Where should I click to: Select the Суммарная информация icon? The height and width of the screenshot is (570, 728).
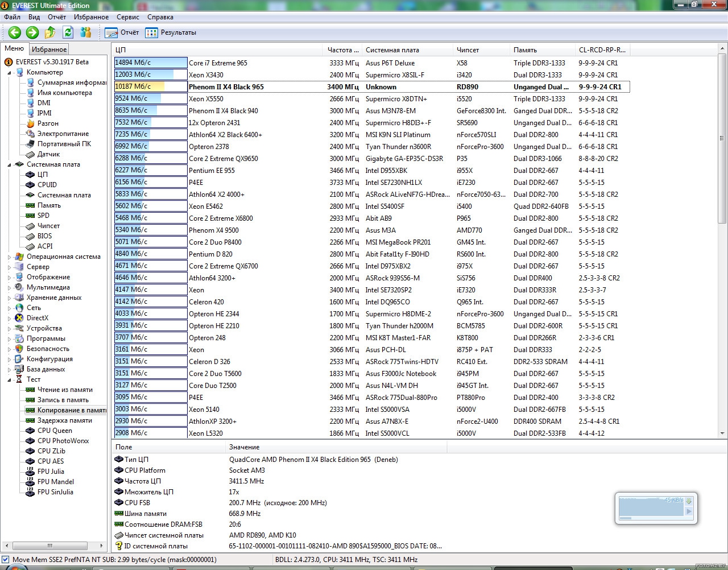pos(31,82)
